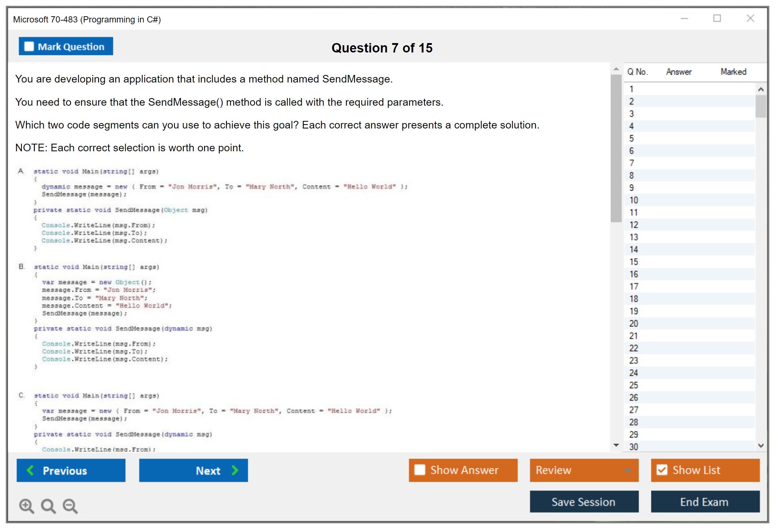Tick the Mark Question checkbox
778x532 pixels.
tap(29, 46)
